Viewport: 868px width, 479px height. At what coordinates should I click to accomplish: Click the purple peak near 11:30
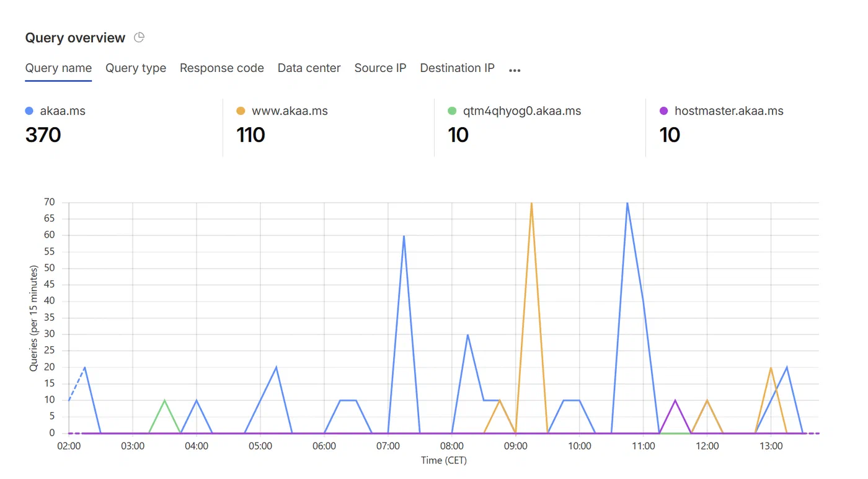(x=675, y=400)
